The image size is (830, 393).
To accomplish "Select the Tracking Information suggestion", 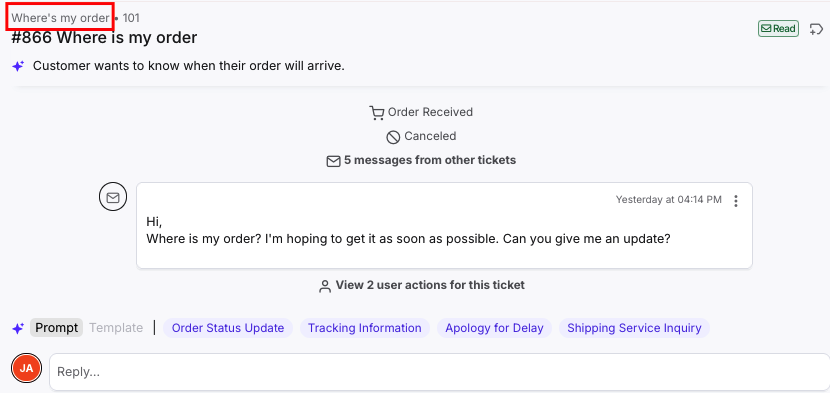I will [x=365, y=328].
